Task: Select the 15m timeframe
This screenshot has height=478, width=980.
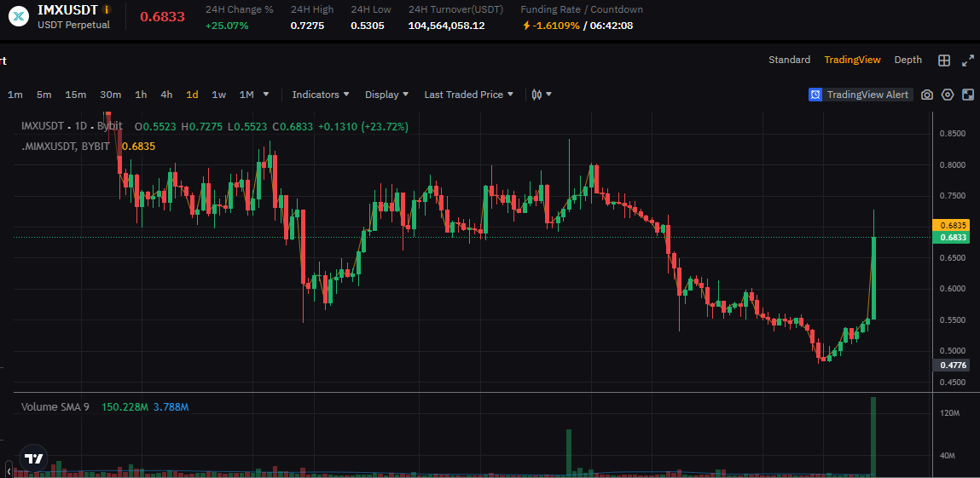Action: (76, 95)
